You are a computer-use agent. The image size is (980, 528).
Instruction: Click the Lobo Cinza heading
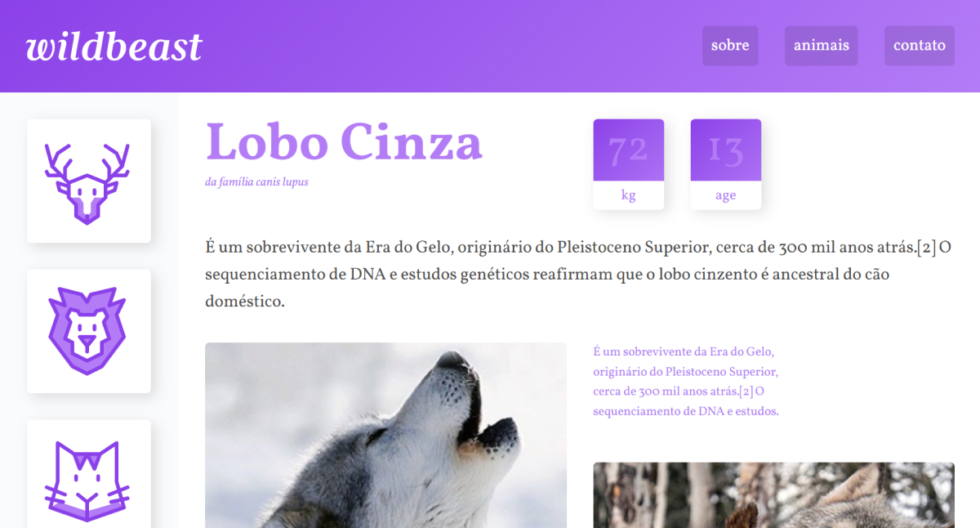(x=344, y=142)
